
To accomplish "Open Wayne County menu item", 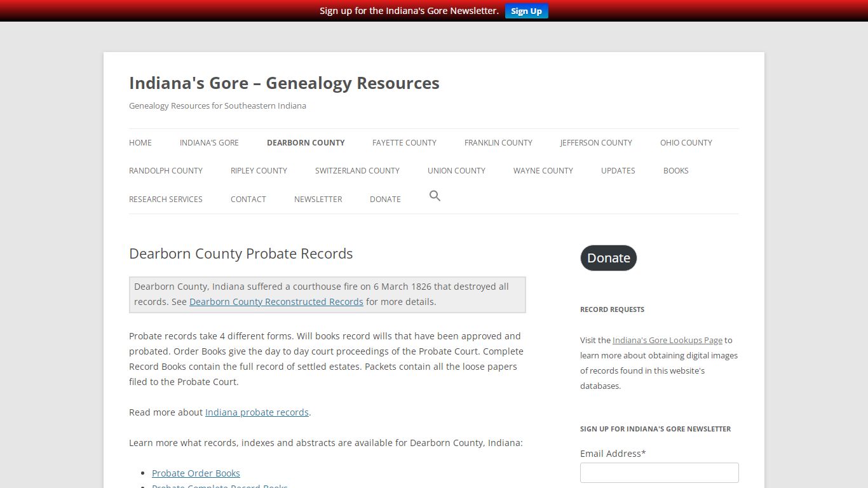I will (x=543, y=171).
